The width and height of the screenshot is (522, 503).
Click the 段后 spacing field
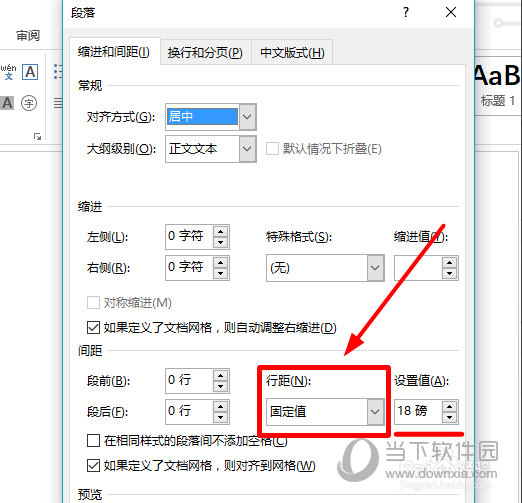tap(189, 411)
